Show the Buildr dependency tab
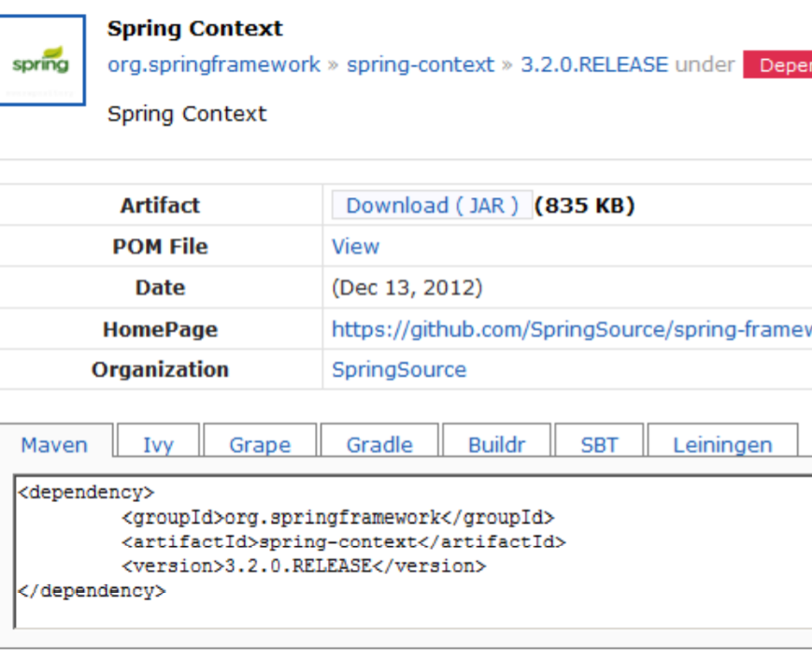812x662 pixels. pos(496,445)
